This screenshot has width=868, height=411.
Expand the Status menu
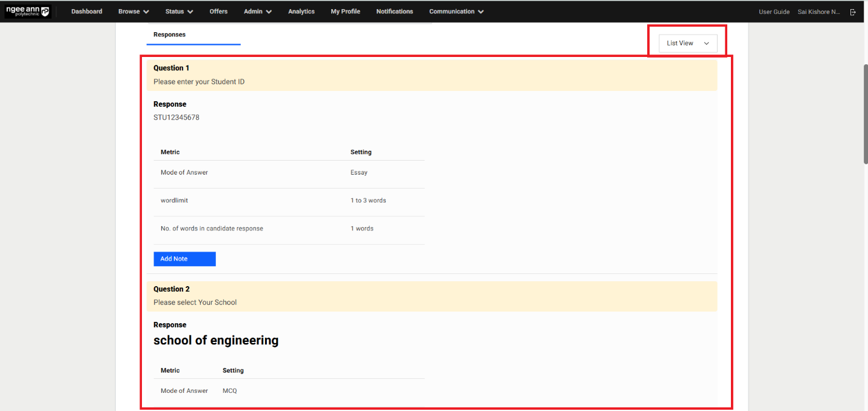click(x=179, y=12)
